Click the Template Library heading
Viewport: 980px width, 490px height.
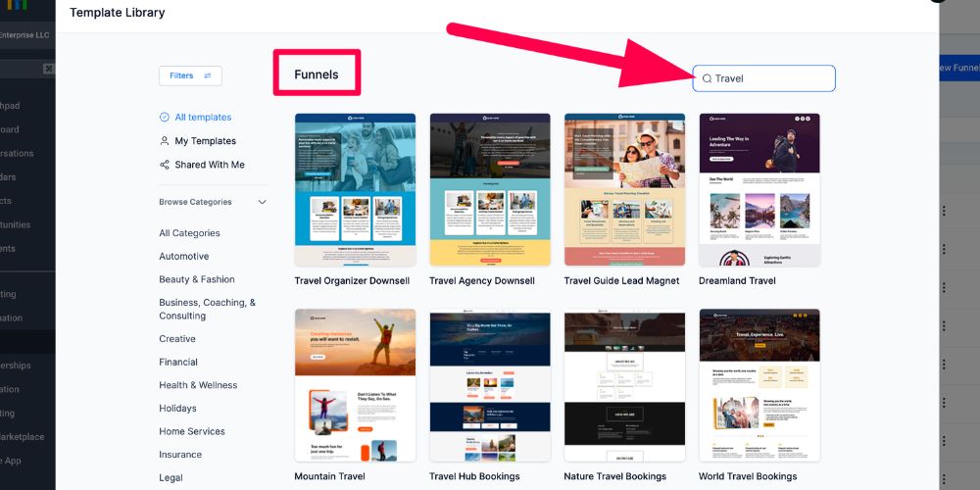[118, 13]
